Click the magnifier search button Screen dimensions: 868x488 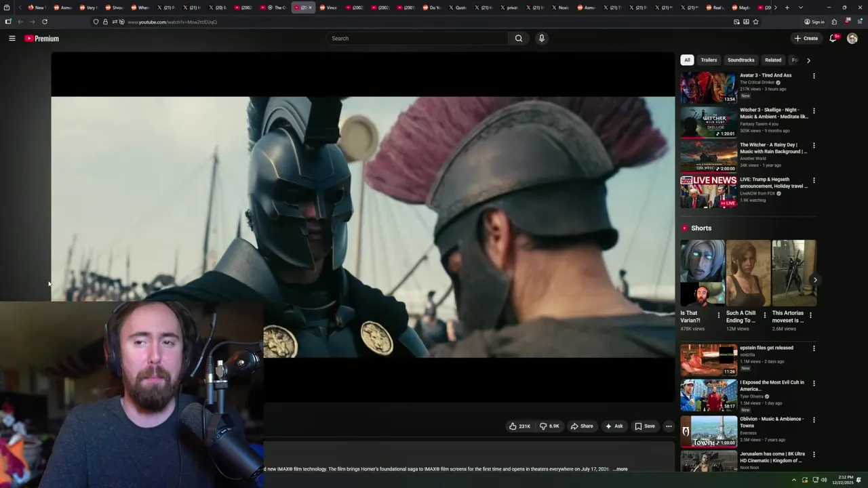519,39
